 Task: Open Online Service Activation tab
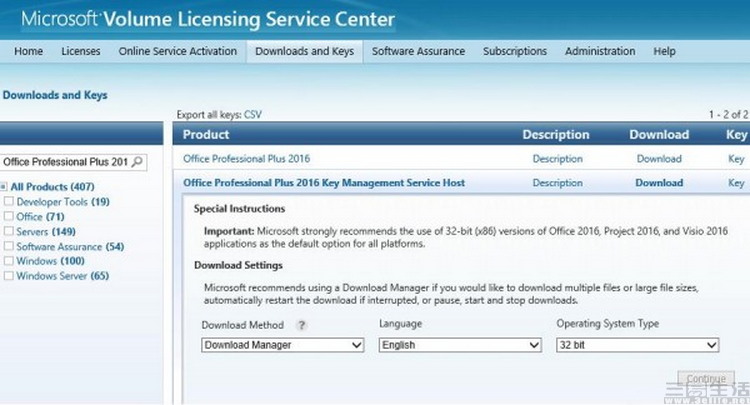tap(177, 51)
